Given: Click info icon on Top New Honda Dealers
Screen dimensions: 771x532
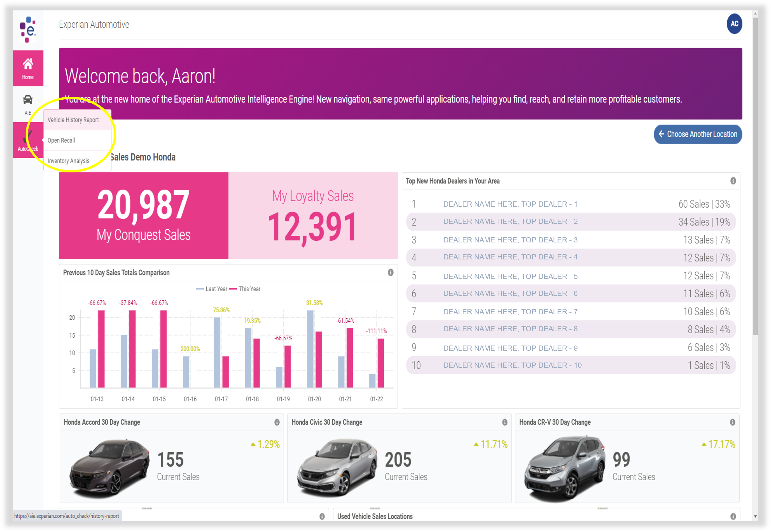Looking at the screenshot, I should pos(733,181).
